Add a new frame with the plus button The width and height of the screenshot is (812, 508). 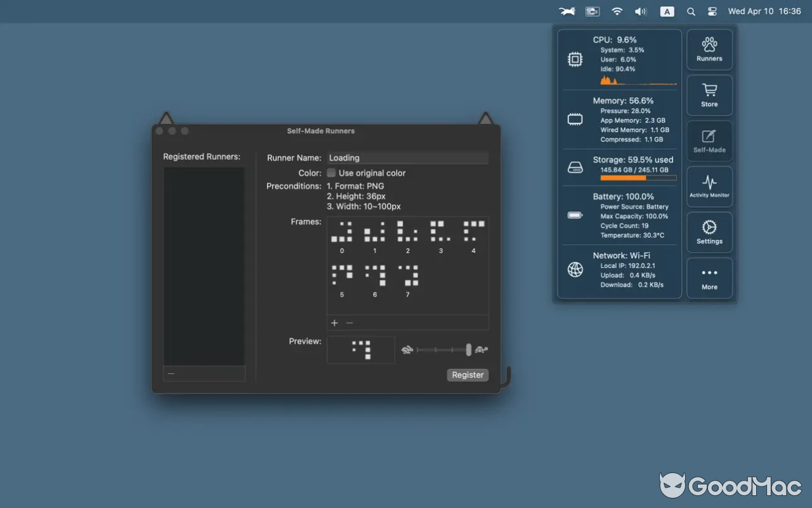[x=334, y=323]
